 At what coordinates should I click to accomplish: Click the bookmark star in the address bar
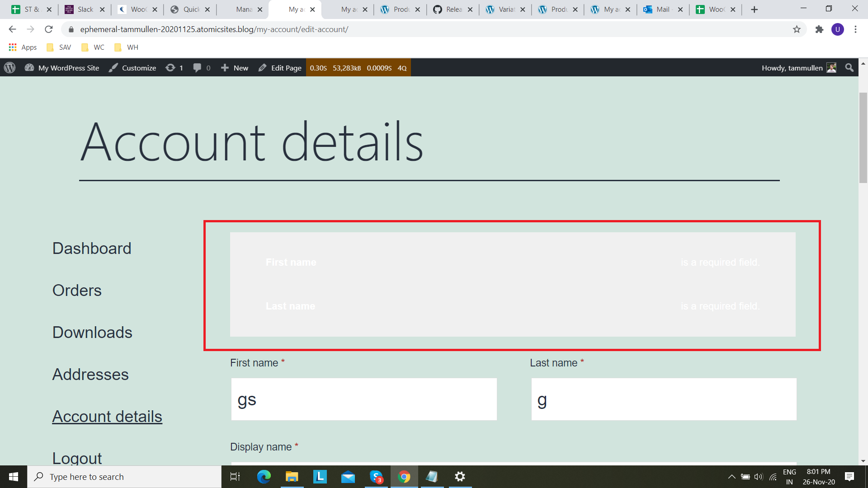pyautogui.click(x=796, y=29)
